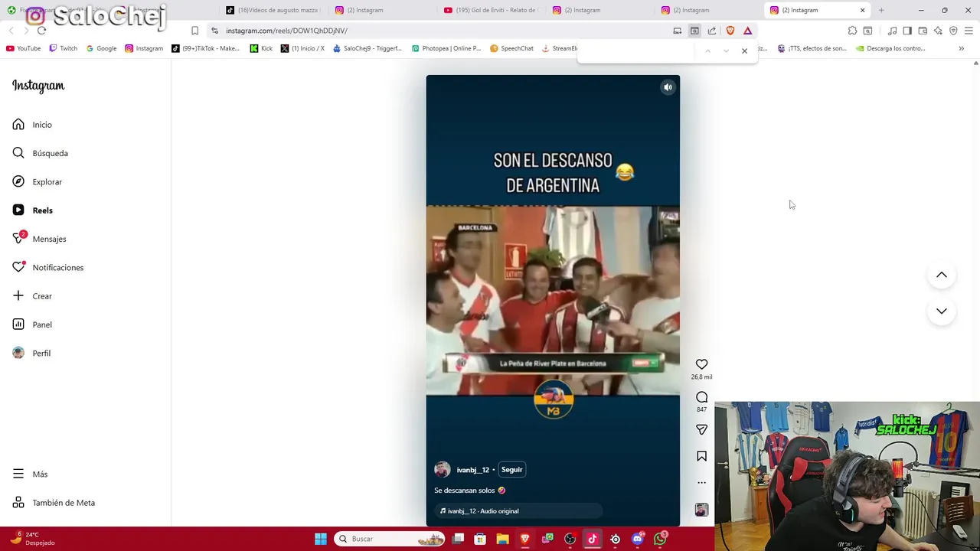Go to Explorar in the sidebar
Viewport: 980px width, 551px height.
pos(37,182)
